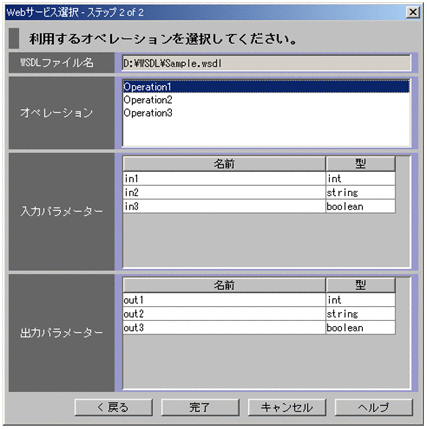Click the int type cell for in1

coord(360,179)
